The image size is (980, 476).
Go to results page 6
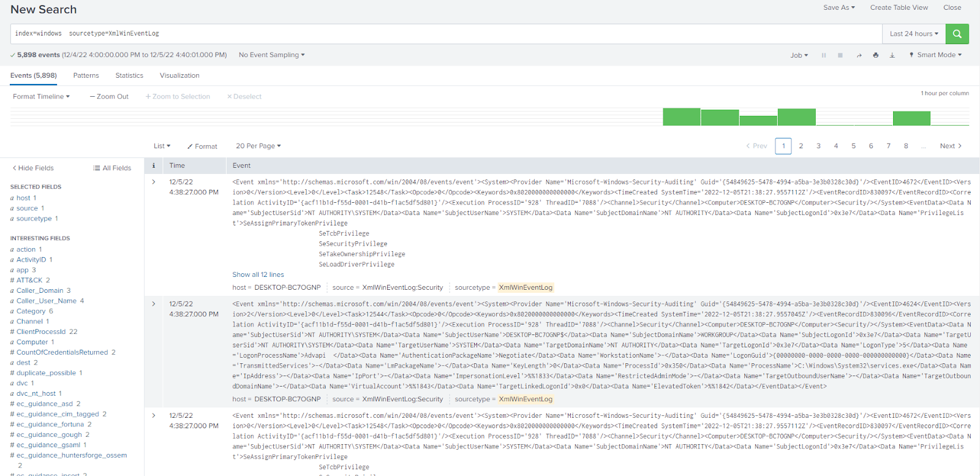pyautogui.click(x=870, y=146)
